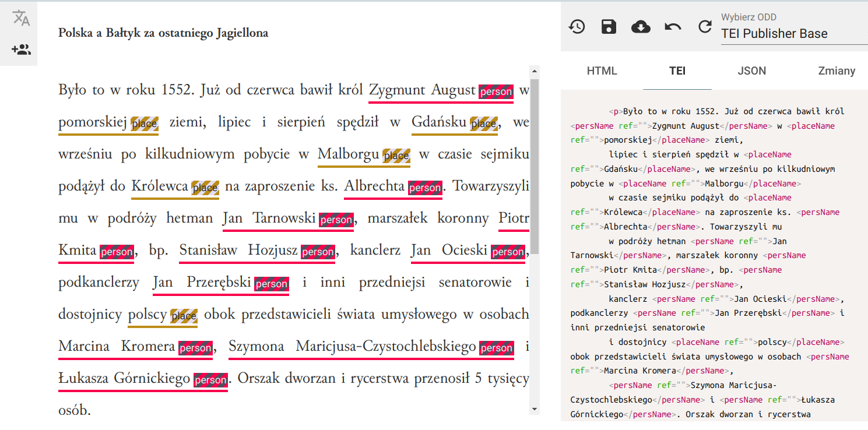Click the undo arrow icon
Screen dimensions: 868x430
click(673, 26)
